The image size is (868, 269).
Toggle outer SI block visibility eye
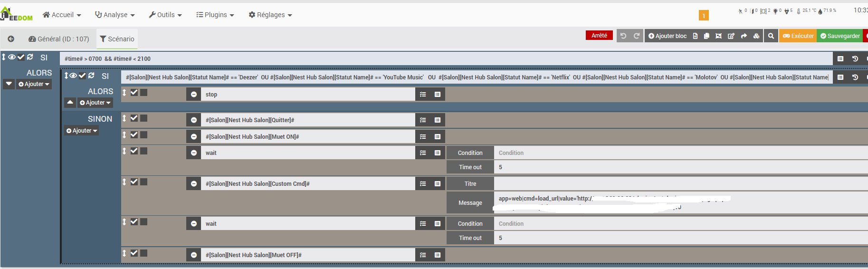point(12,57)
